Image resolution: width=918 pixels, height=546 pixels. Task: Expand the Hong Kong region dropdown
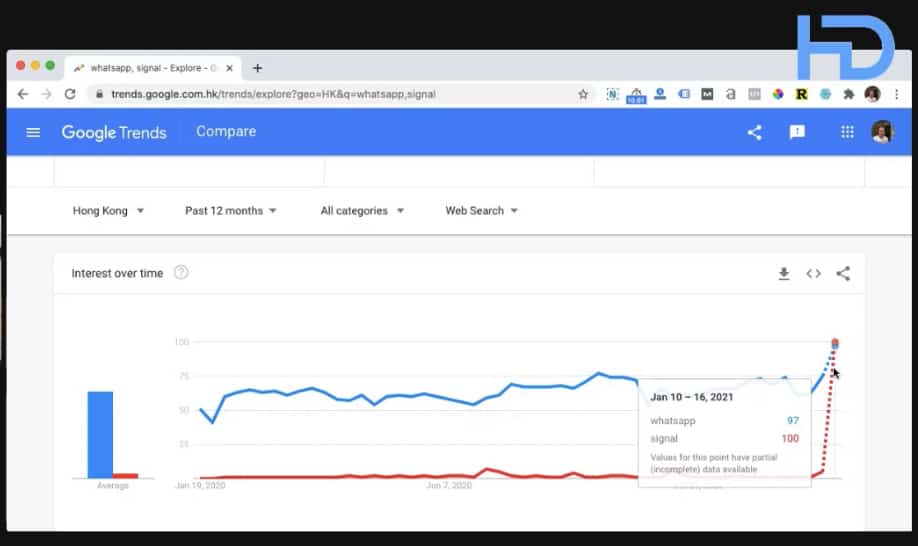[108, 211]
